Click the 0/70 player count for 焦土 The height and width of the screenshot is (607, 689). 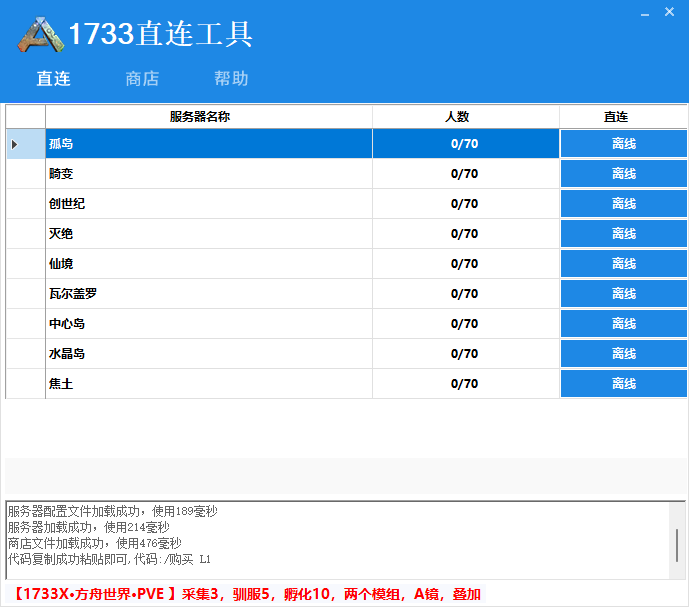click(464, 384)
